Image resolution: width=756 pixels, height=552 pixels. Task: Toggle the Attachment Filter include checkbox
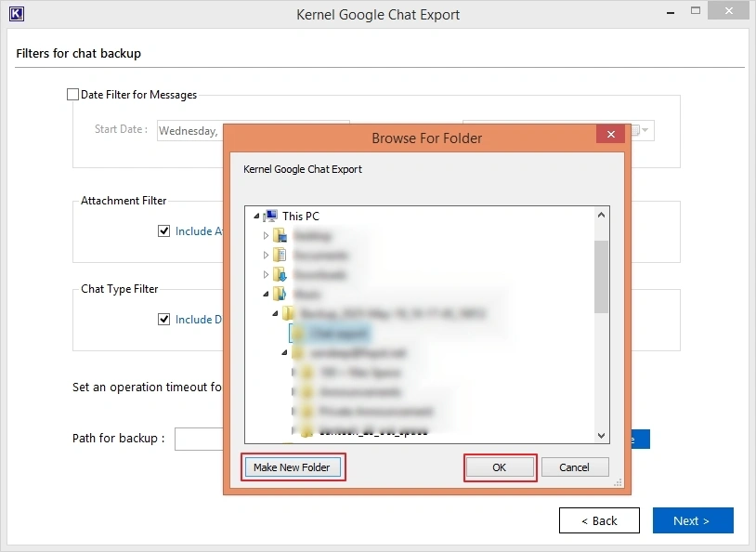(x=164, y=231)
